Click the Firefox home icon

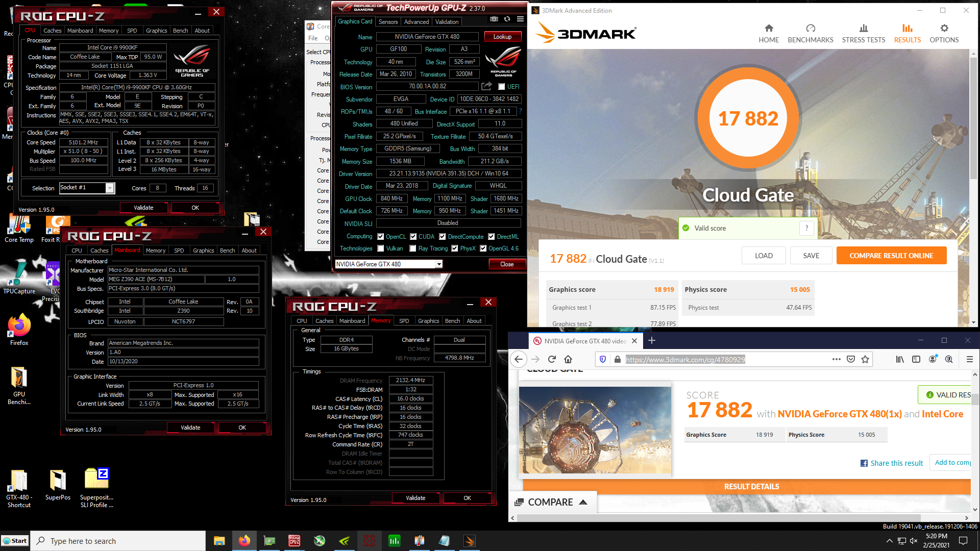[x=568, y=359]
